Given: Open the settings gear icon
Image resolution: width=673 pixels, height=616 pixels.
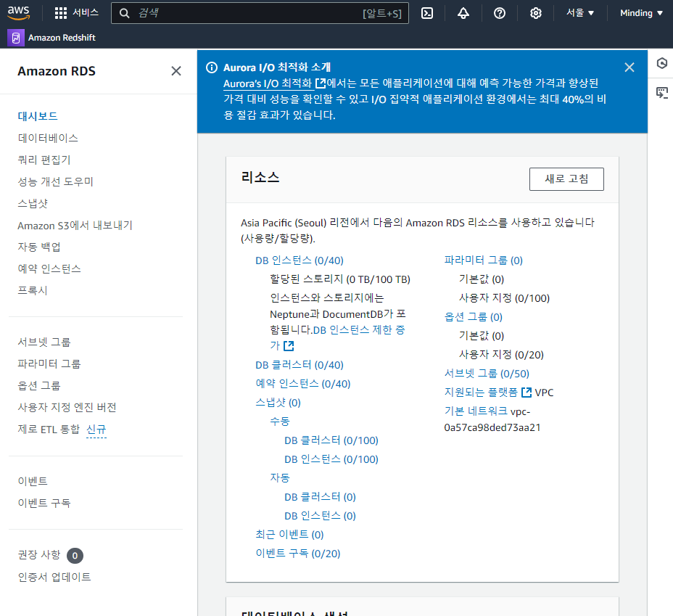Looking at the screenshot, I should click(x=536, y=13).
